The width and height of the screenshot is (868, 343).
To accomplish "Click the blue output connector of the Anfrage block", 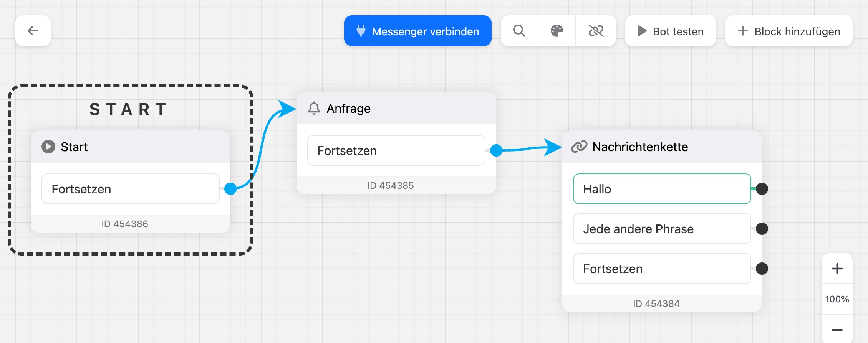I will [x=496, y=150].
